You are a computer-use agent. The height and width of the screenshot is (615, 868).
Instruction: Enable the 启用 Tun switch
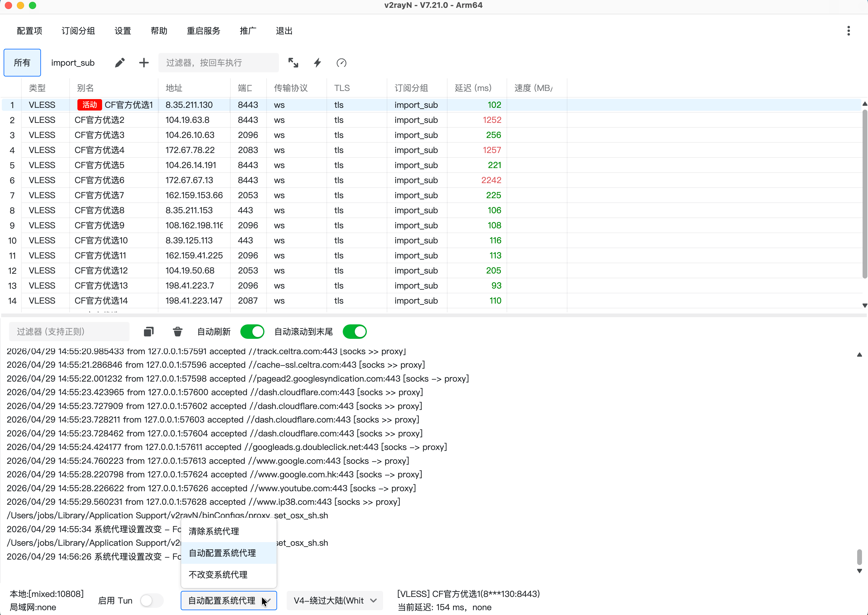[151, 600]
